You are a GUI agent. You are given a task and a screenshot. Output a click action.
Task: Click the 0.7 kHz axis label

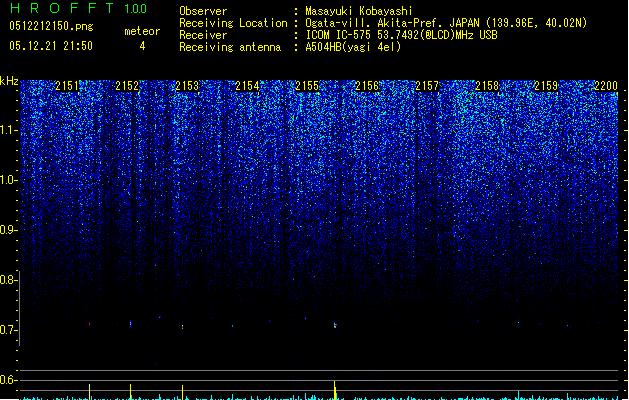pos(9,330)
